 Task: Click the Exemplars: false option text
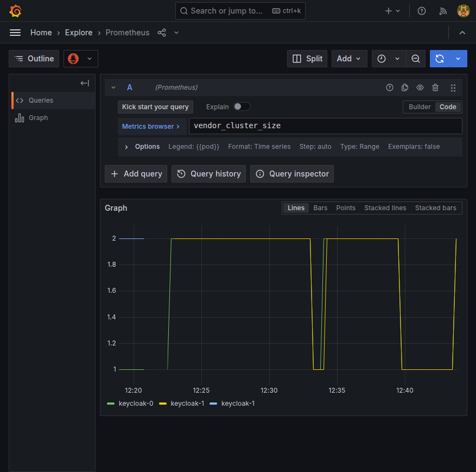[x=414, y=147]
